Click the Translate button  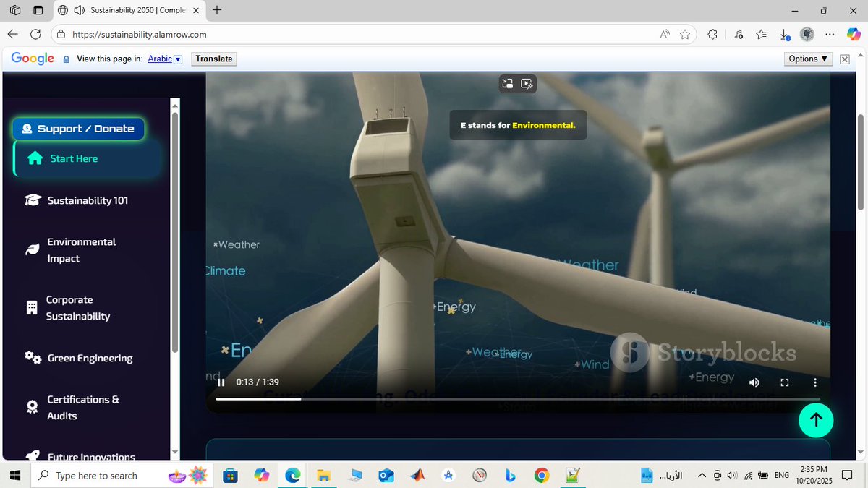(214, 59)
